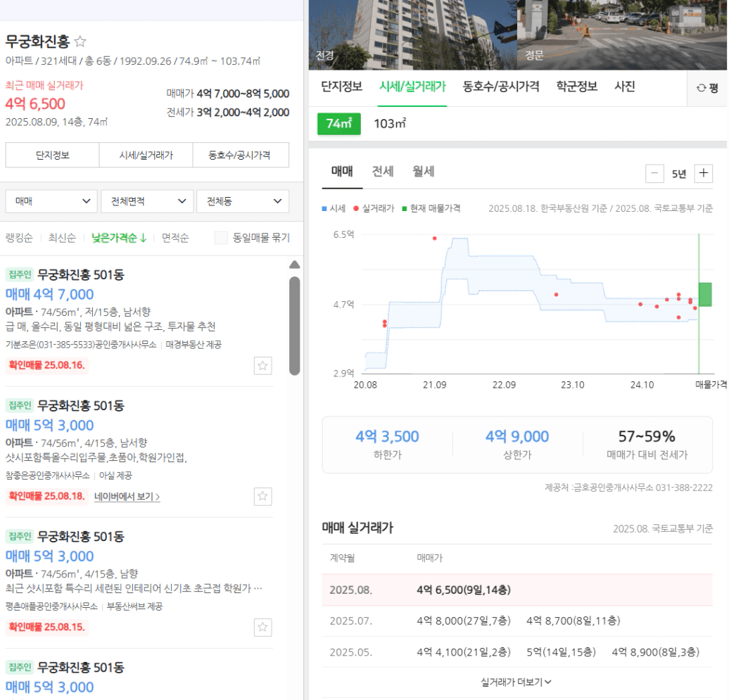Select the 2025.08. transaction row
This screenshot has height=700, width=729.
[x=517, y=590]
